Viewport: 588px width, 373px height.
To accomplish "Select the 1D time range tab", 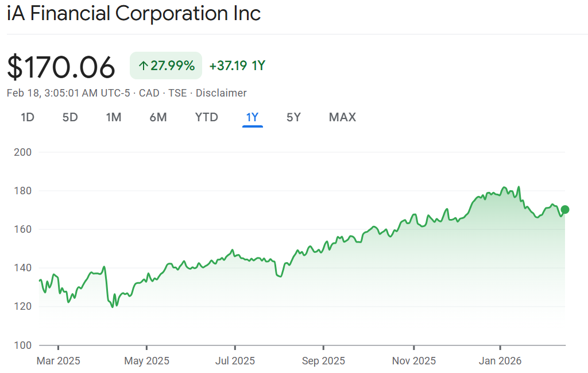I will [x=28, y=117].
